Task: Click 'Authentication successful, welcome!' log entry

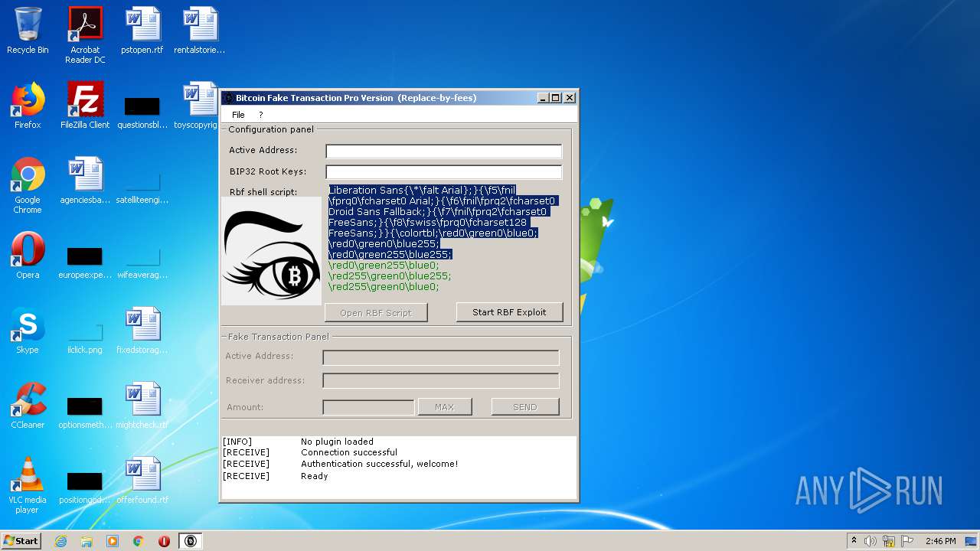Action: [379, 464]
